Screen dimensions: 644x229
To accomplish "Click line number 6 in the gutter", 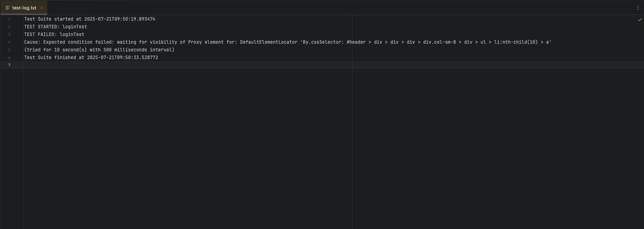I will pyautogui.click(x=9, y=58).
